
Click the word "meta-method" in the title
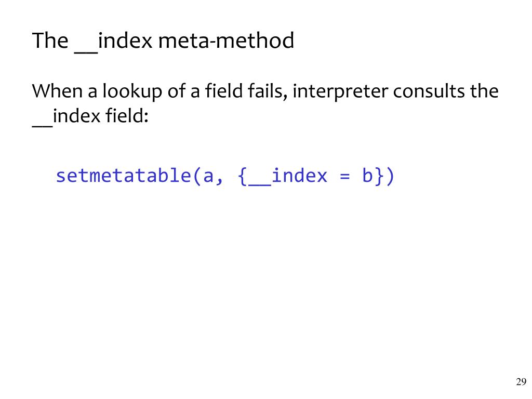click(x=226, y=41)
